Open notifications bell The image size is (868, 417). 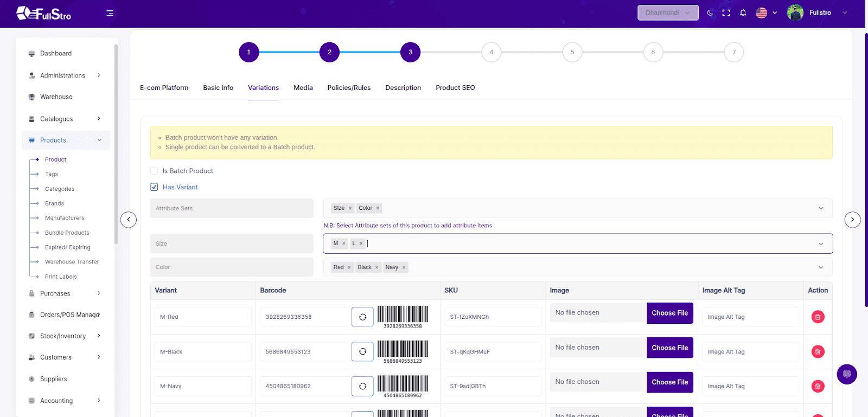pyautogui.click(x=743, y=12)
